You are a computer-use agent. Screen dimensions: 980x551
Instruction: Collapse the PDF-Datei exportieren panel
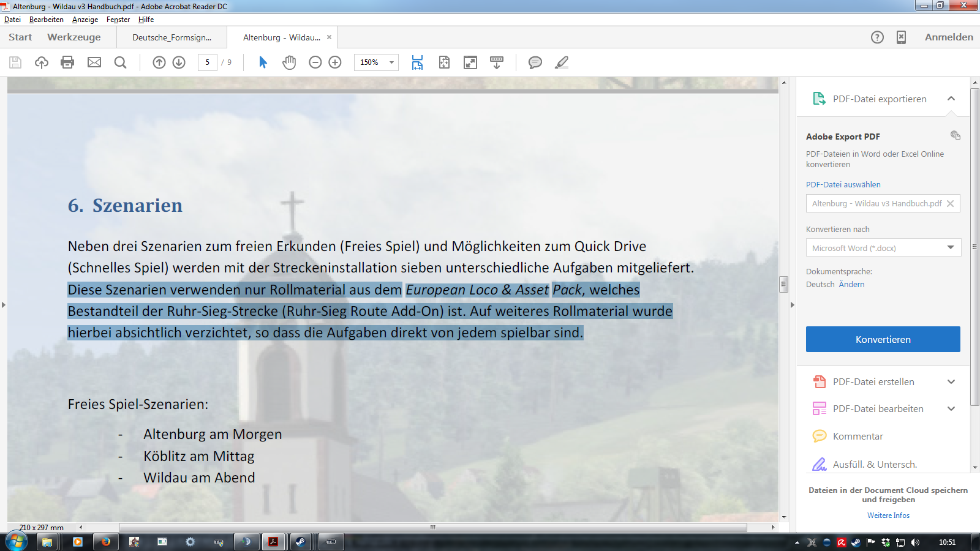pos(951,99)
